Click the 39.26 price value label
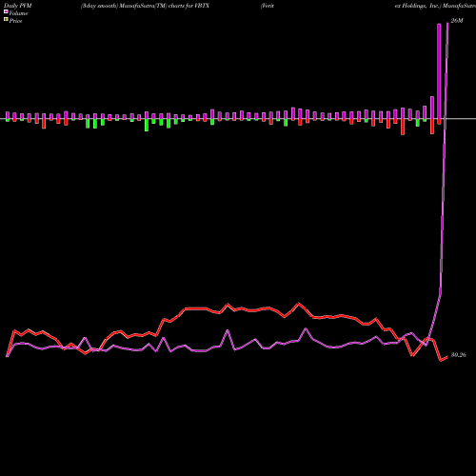Viewport: 476px width, 476px height. 459,355
